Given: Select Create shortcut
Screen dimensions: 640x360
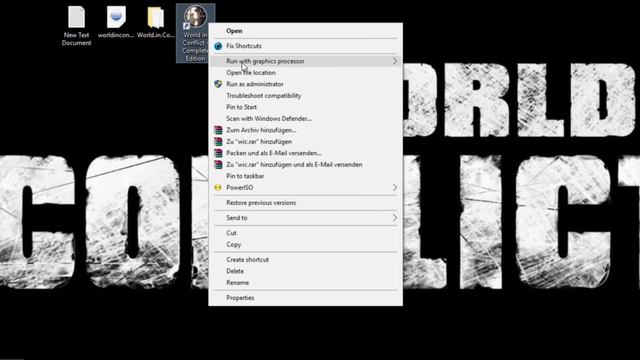Looking at the screenshot, I should pyautogui.click(x=305, y=260).
